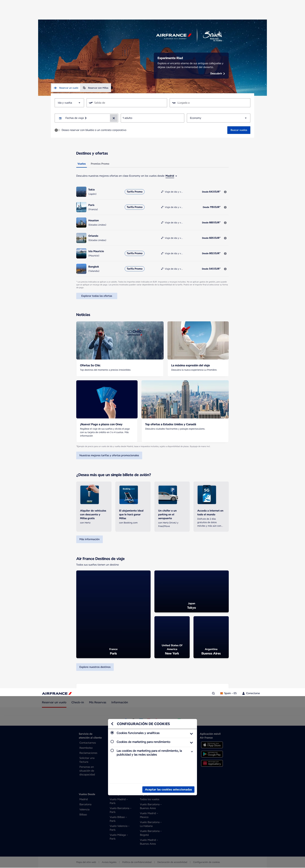Open the AppGallery download badge
This screenshot has height=868, width=305.
click(x=212, y=763)
